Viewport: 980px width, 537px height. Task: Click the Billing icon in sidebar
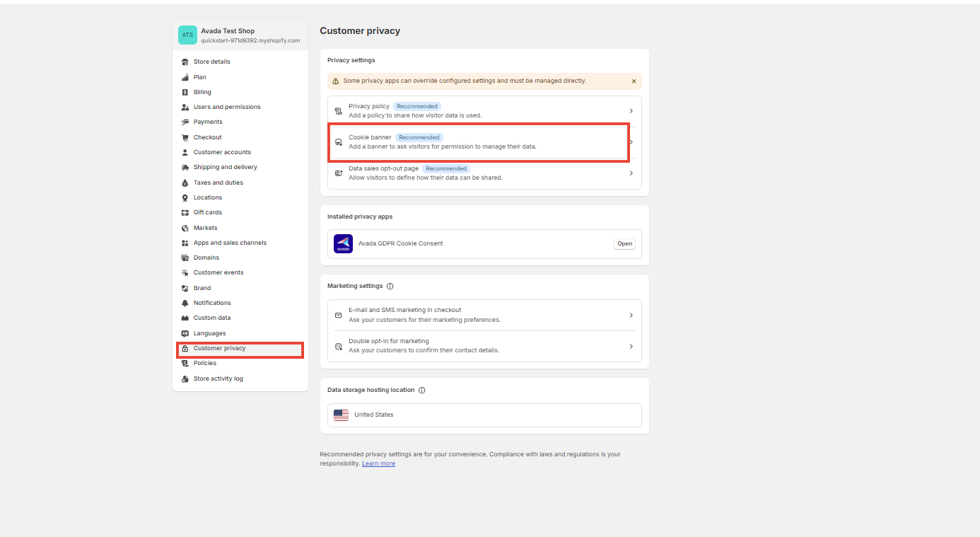pyautogui.click(x=185, y=92)
